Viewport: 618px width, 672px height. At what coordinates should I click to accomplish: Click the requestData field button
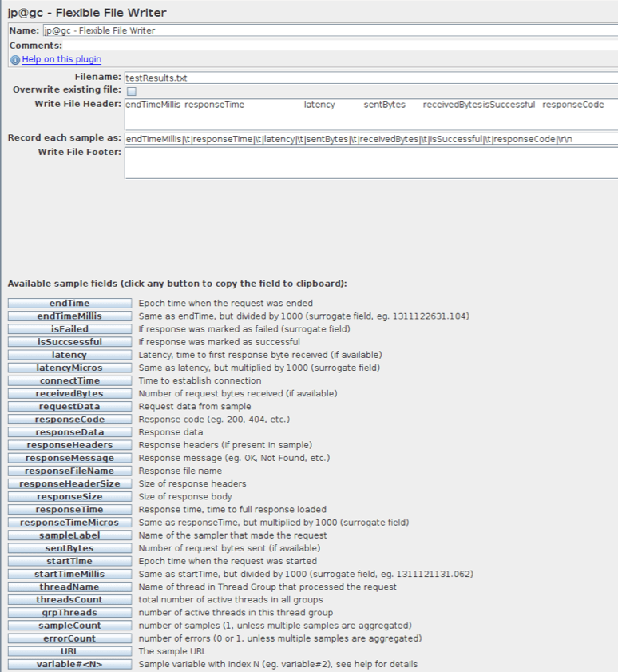pyautogui.click(x=69, y=406)
